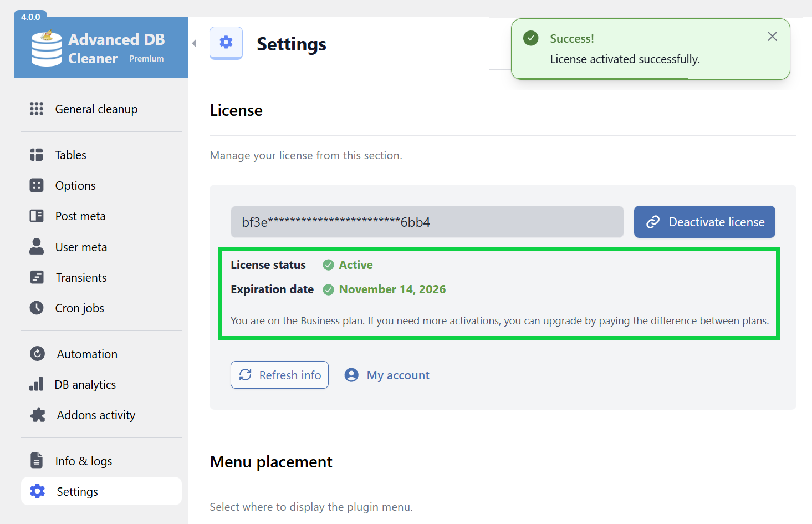Click the Cron jobs clock icon
The width and height of the screenshot is (812, 524).
(x=37, y=308)
